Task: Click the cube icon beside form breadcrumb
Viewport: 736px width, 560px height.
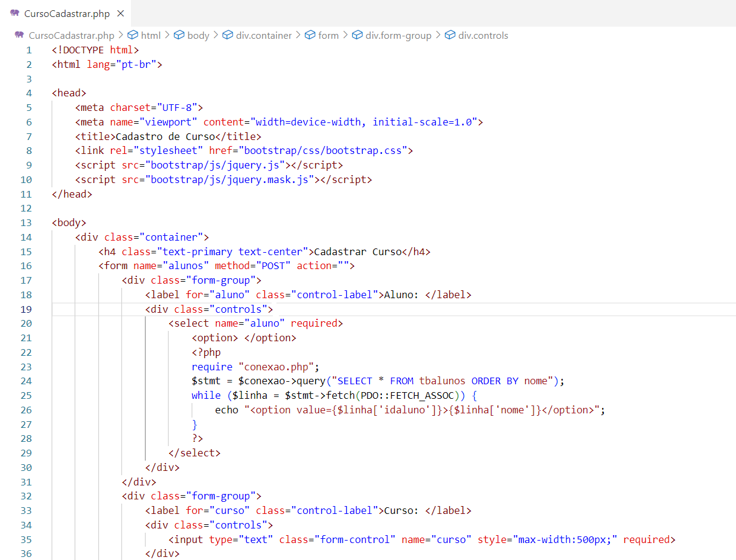Action: pyautogui.click(x=310, y=35)
